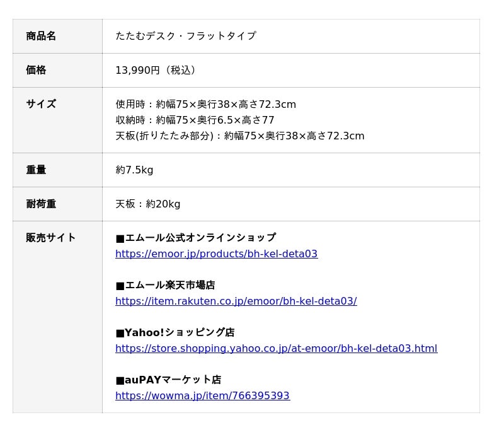
Task: Open the emoor.jp official shop link
Action: coord(216,254)
